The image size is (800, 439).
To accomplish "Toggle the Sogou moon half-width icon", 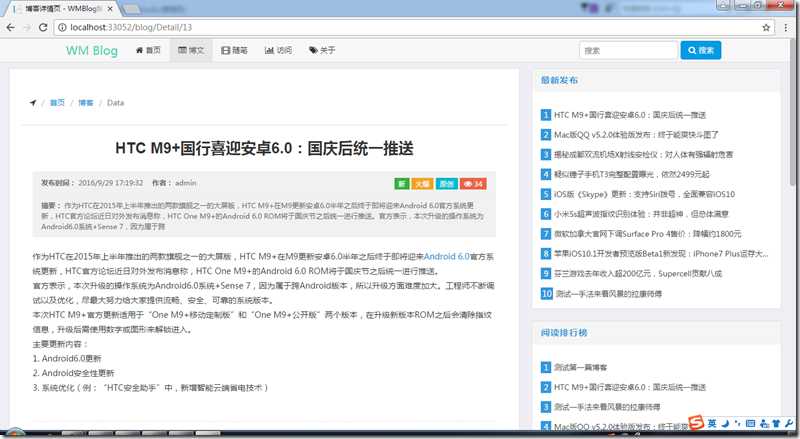I will (x=726, y=423).
